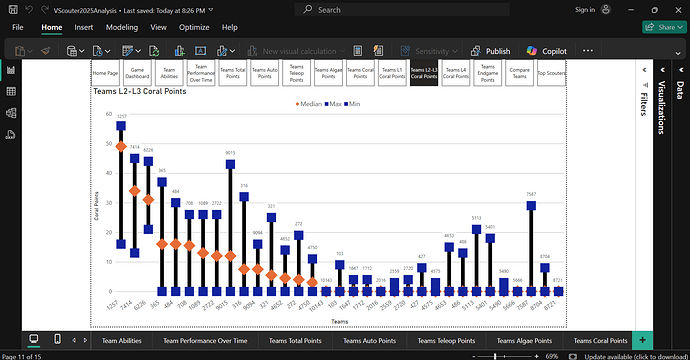This screenshot has height=360, width=690.
Task: Open the Share dropdown button
Action: click(x=664, y=27)
